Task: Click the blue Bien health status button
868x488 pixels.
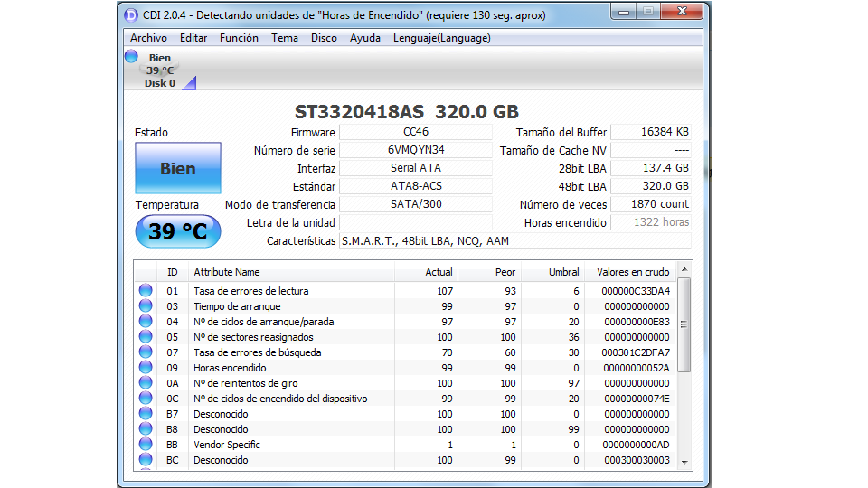Action: 178,168
